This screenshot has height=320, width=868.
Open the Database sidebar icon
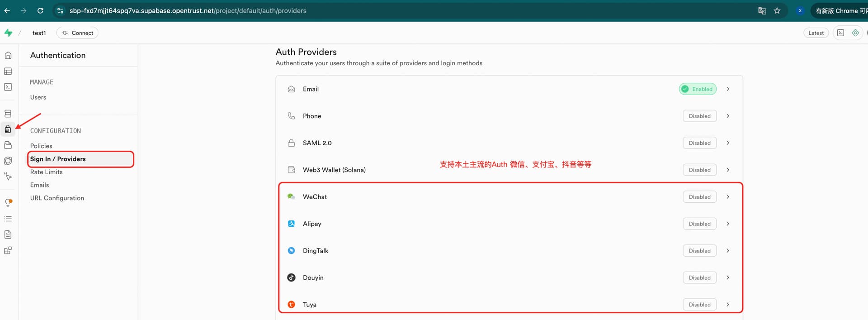8,114
